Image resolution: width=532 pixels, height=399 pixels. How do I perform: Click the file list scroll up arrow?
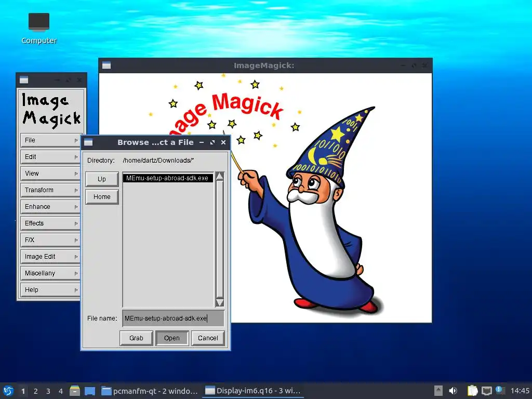(220, 176)
